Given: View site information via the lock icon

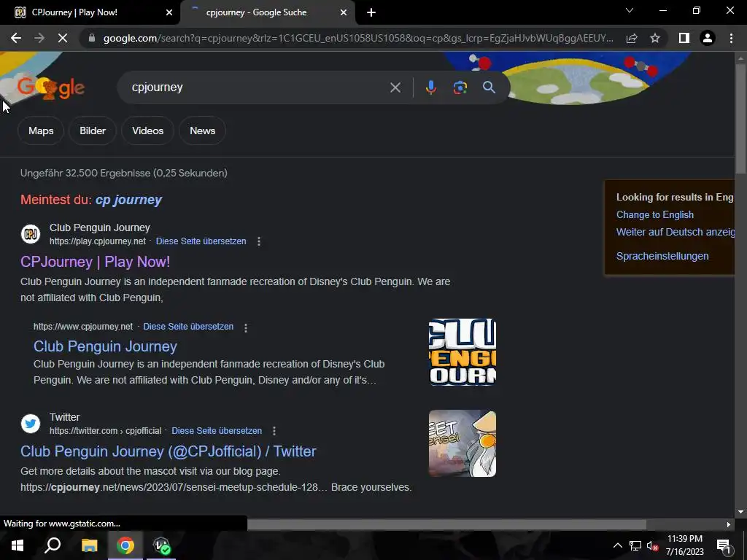Looking at the screenshot, I should (92, 38).
